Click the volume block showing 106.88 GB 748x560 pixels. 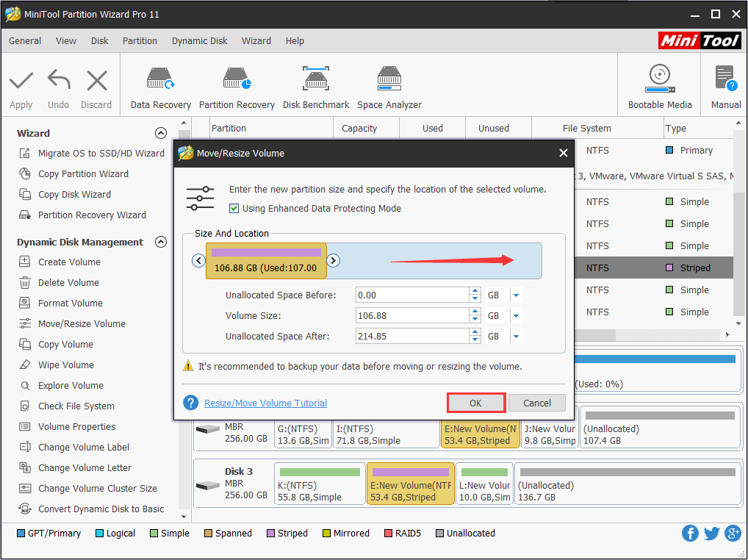(266, 261)
